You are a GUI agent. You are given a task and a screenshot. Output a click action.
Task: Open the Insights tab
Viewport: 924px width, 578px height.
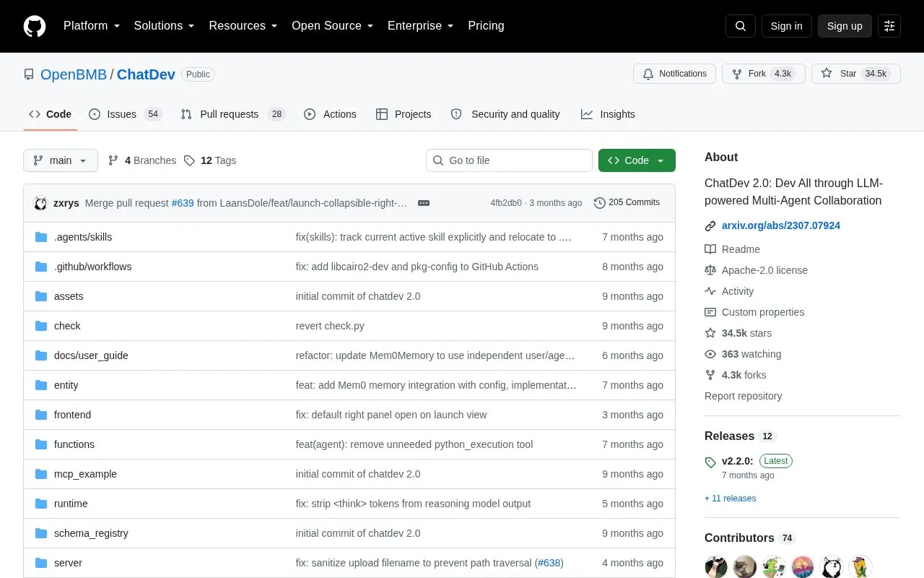(x=608, y=114)
